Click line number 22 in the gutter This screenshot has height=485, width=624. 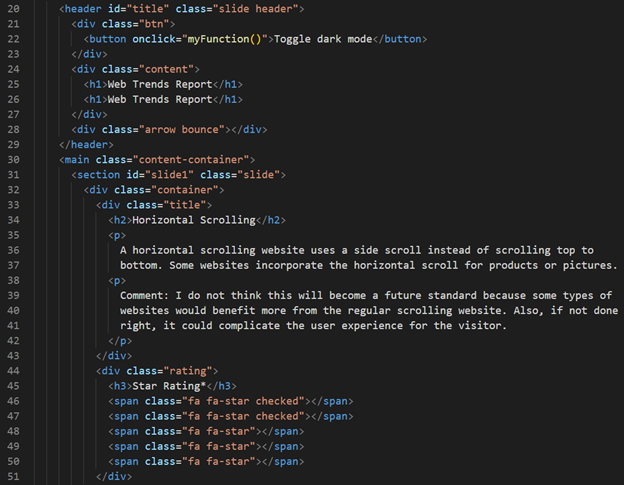[13, 39]
